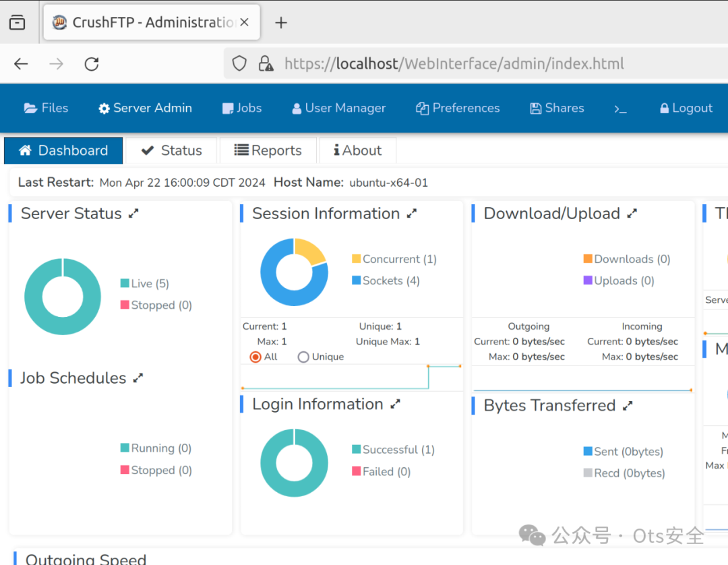Open the recent tabs list icon

click(17, 22)
